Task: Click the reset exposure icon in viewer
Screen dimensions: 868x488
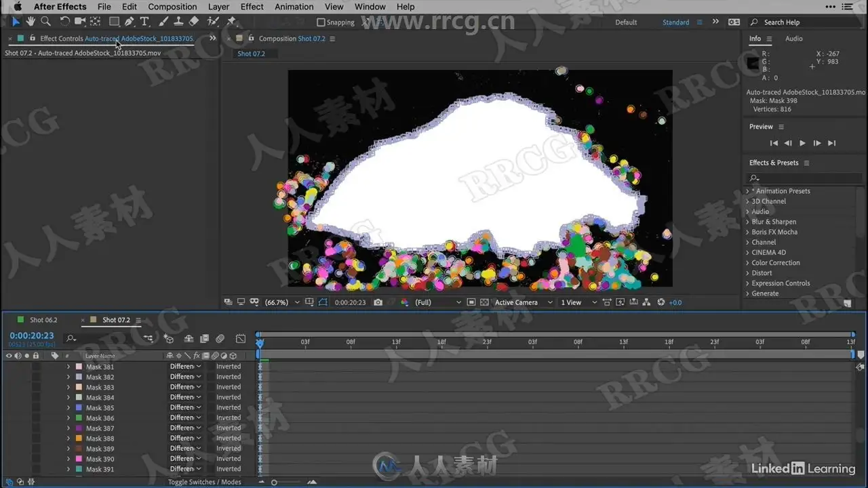Action: click(661, 302)
